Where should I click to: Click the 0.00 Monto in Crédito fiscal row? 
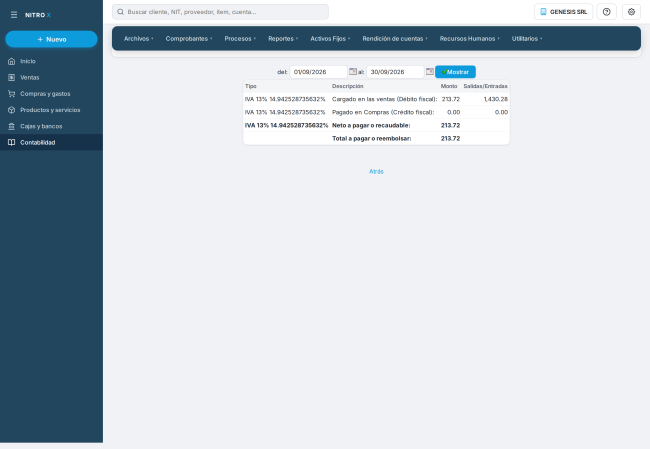pyautogui.click(x=454, y=112)
